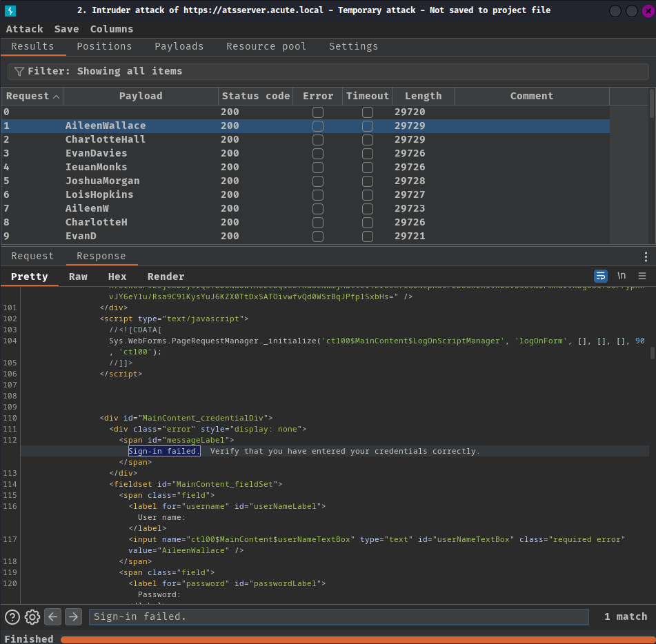This screenshot has height=644, width=656.
Task: Select the Raw view tab
Action: (x=78, y=276)
